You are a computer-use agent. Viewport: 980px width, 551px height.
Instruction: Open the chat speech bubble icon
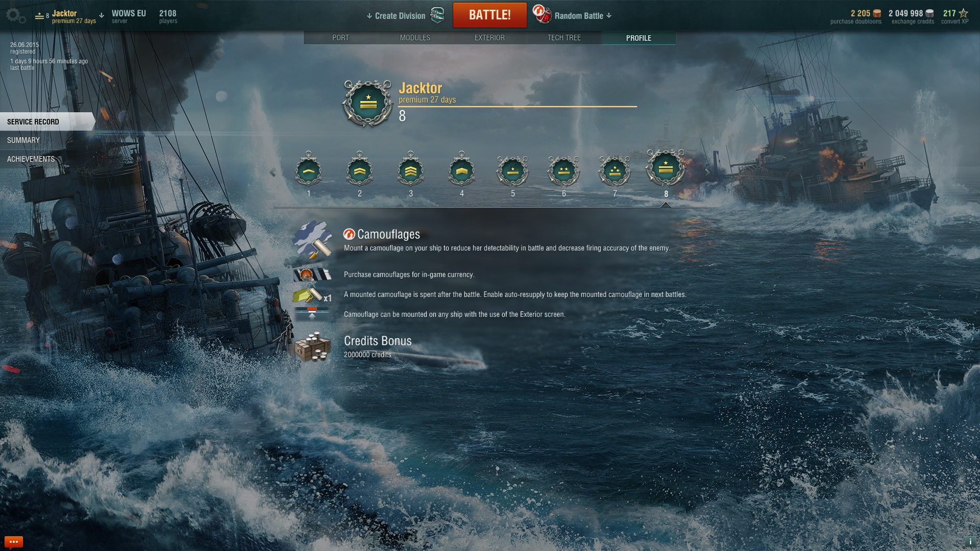13,542
